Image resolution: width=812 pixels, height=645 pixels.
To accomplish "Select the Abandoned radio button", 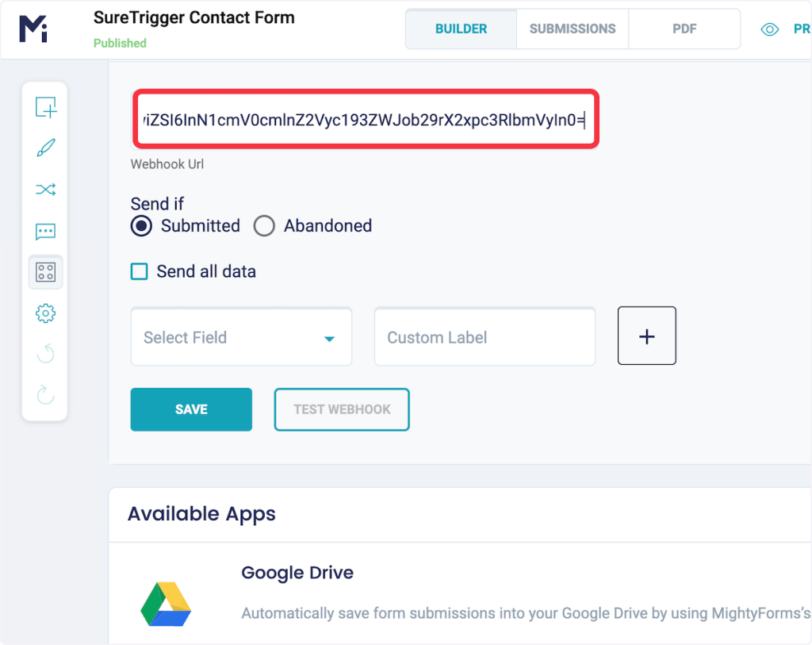I will [264, 226].
